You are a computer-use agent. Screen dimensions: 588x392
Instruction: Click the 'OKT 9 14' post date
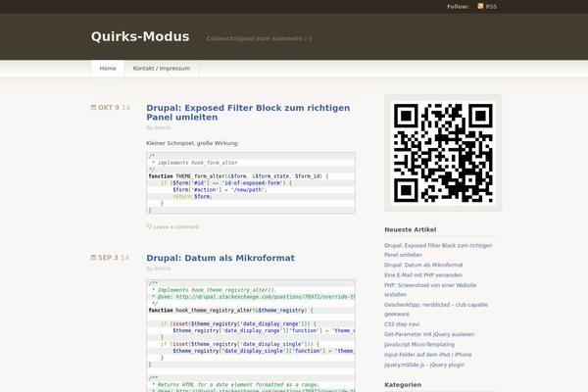[114, 107]
